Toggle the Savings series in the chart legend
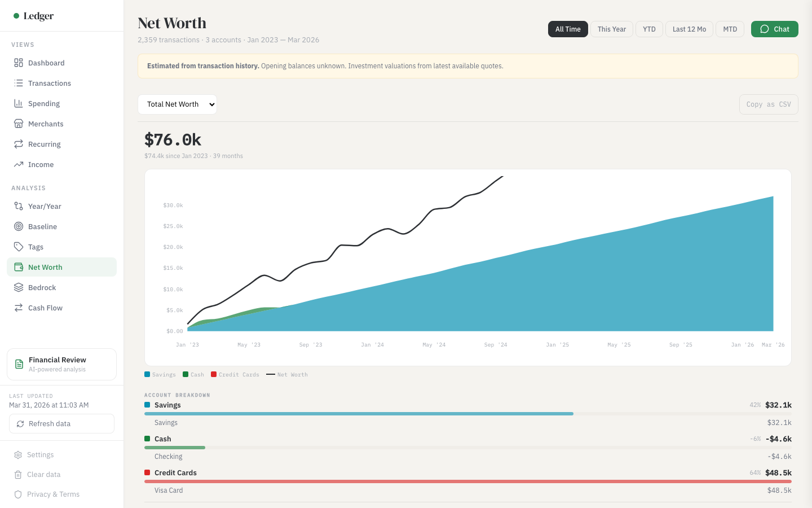The width and height of the screenshot is (812, 508). tap(160, 374)
